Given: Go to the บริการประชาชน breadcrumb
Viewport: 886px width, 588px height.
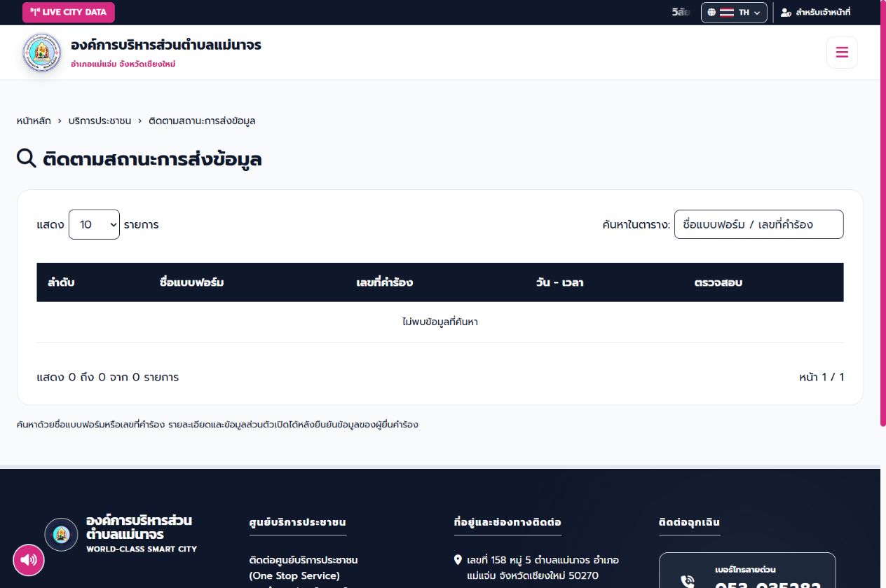Looking at the screenshot, I should 100,121.
